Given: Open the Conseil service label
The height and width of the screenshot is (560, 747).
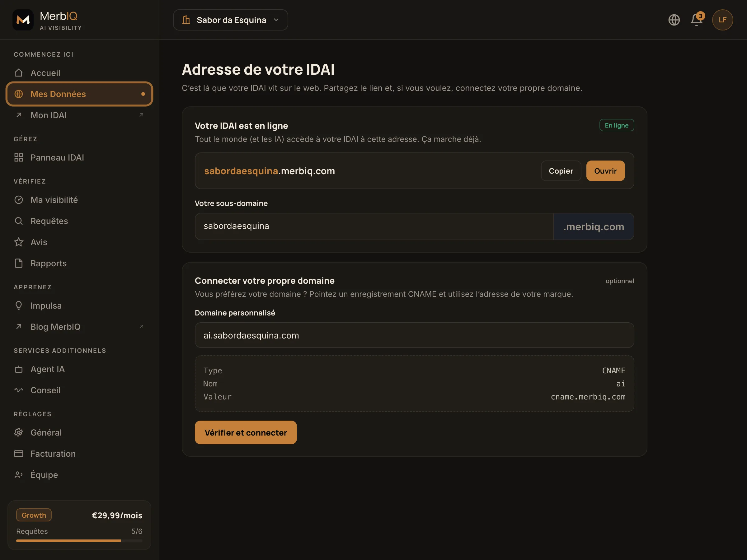Looking at the screenshot, I should 45,390.
